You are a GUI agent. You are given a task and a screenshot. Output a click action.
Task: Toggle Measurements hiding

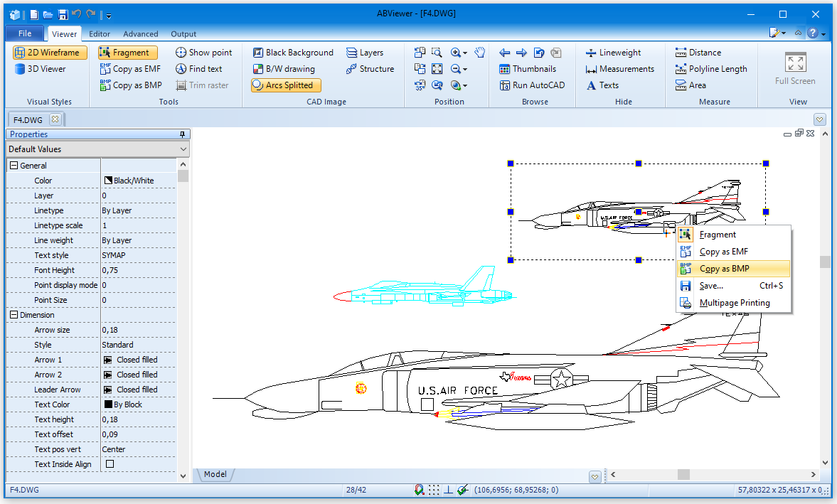point(619,69)
